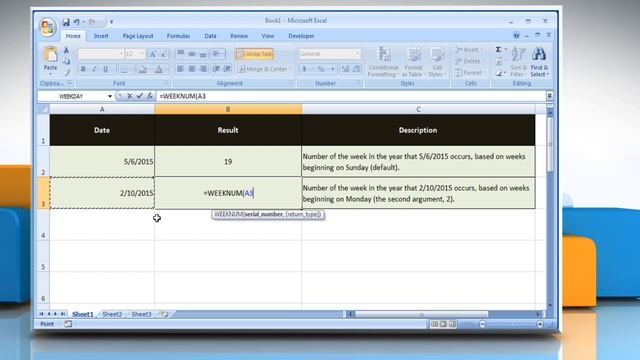Insert new worksheet tab icon
This screenshot has width=640, height=360.
pyautogui.click(x=164, y=314)
